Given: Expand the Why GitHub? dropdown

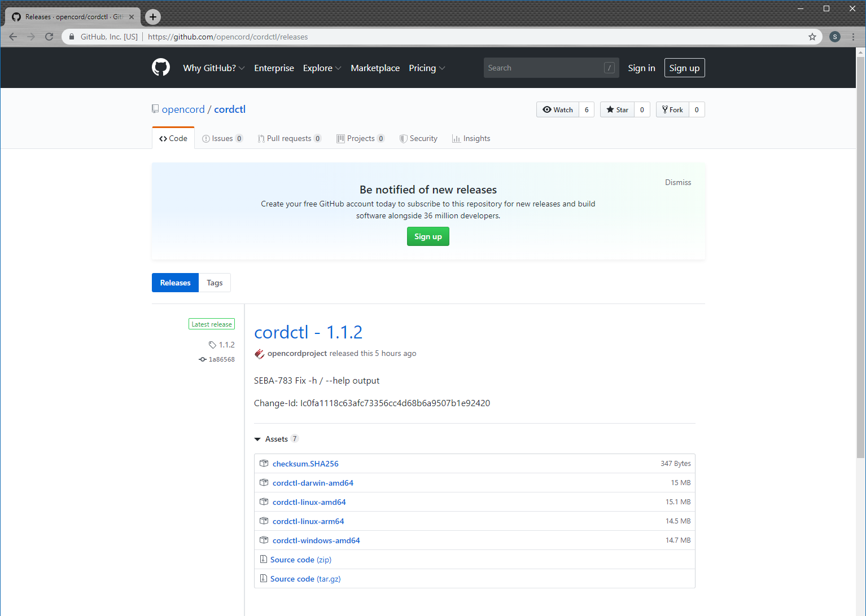Looking at the screenshot, I should tap(213, 68).
